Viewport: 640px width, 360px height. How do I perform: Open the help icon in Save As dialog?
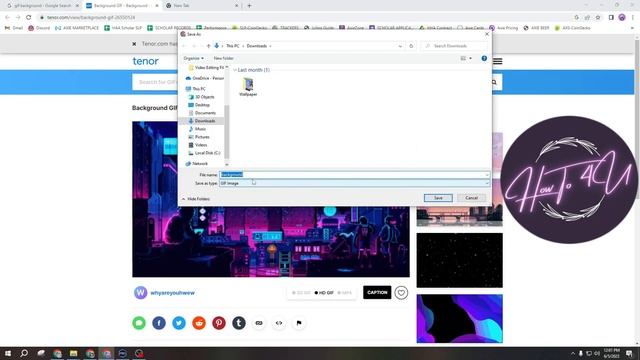tap(484, 58)
